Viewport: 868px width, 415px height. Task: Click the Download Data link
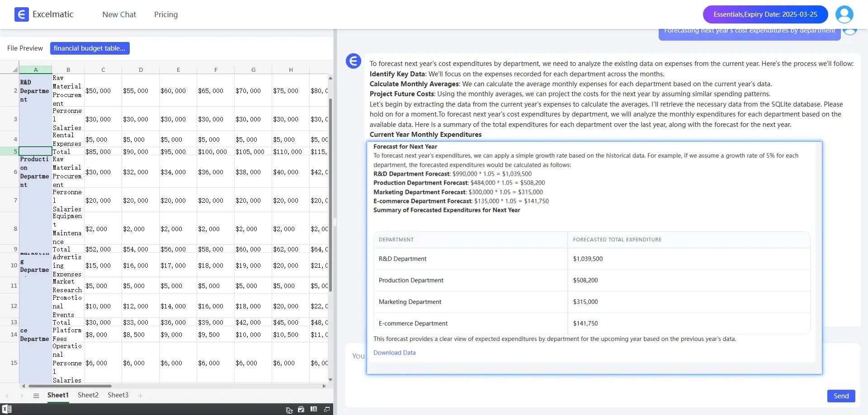[x=394, y=353]
